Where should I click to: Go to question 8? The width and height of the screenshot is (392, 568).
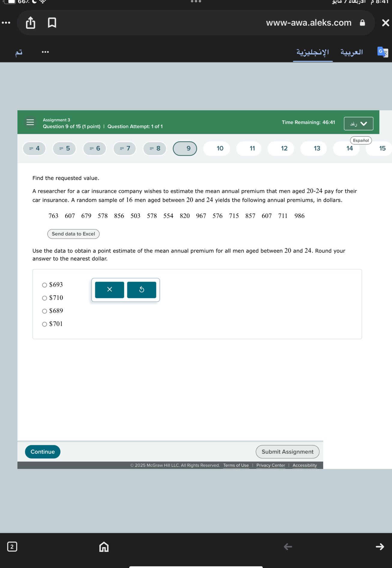[155, 148]
